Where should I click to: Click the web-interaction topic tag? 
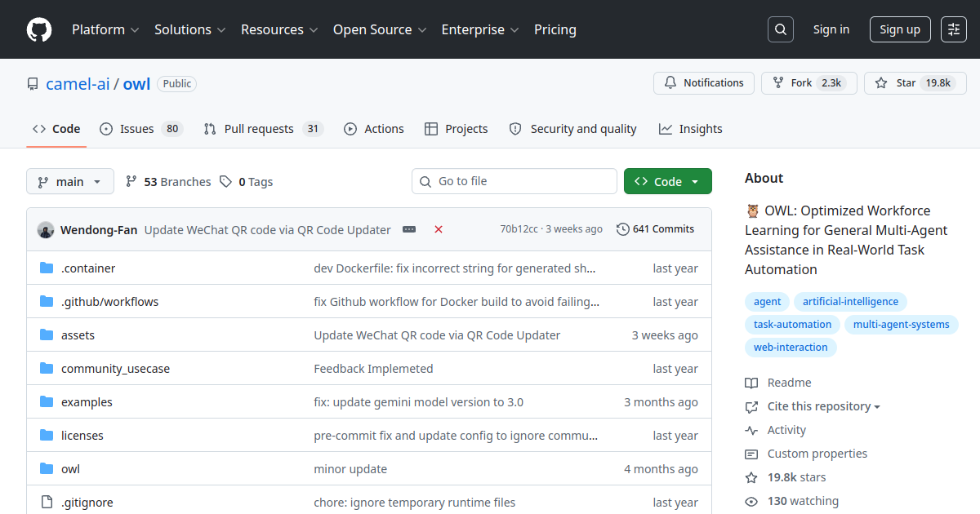791,348
